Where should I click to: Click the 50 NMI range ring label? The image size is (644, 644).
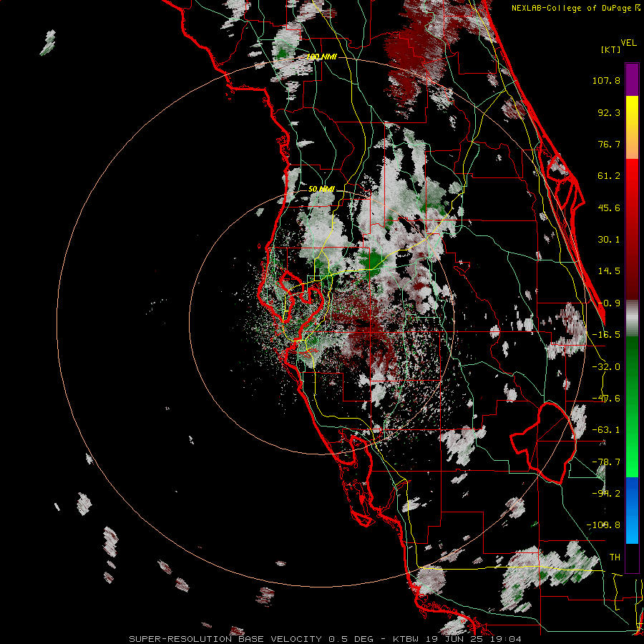pyautogui.click(x=321, y=190)
